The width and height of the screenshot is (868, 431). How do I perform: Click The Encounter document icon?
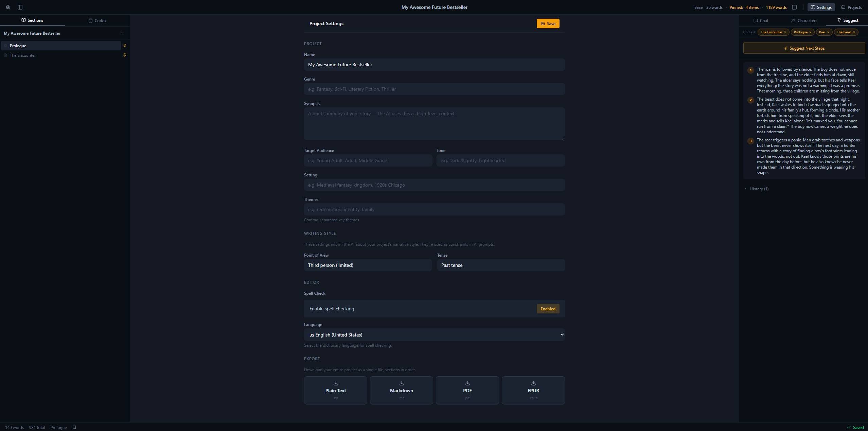[x=5, y=55]
